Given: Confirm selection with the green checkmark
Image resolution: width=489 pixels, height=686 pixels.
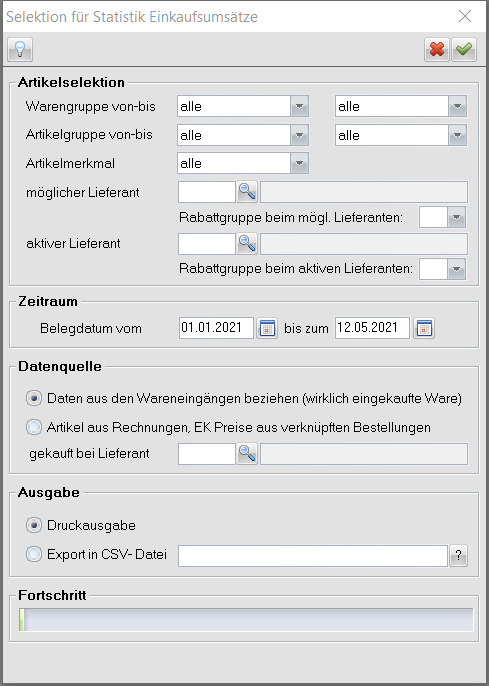Looking at the screenshot, I should click(464, 49).
